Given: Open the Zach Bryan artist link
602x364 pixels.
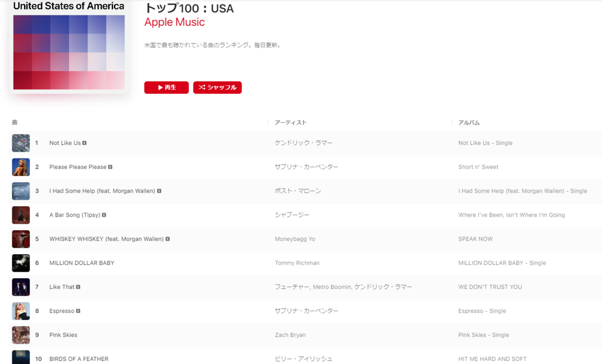Looking at the screenshot, I should tap(290, 335).
